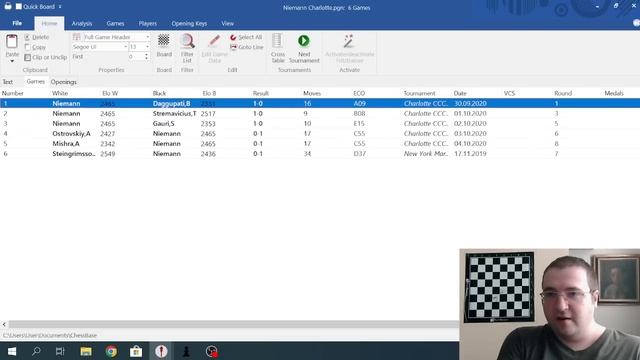The width and height of the screenshot is (640, 360).
Task: Select game row with Stremavicius,T
Action: [x=320, y=113]
